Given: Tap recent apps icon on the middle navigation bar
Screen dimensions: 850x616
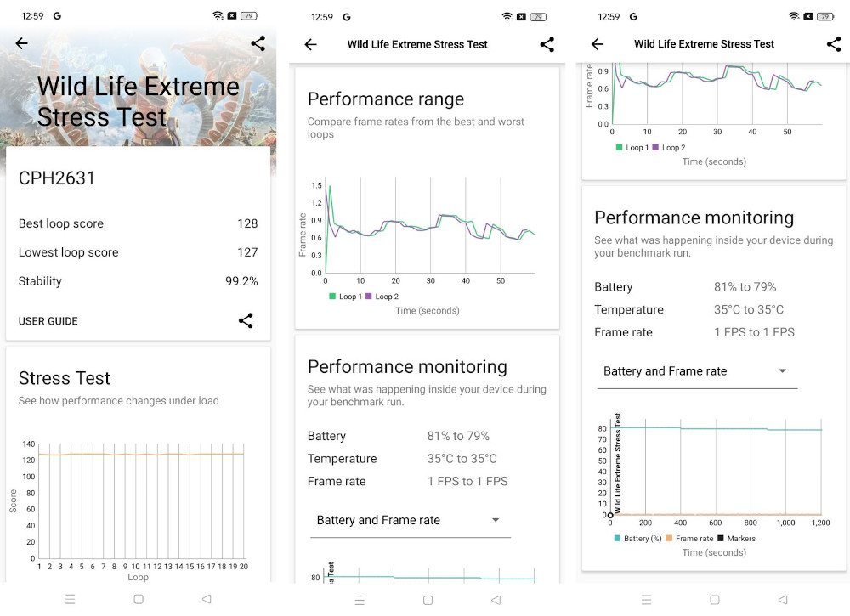Looking at the screenshot, I should [x=360, y=600].
